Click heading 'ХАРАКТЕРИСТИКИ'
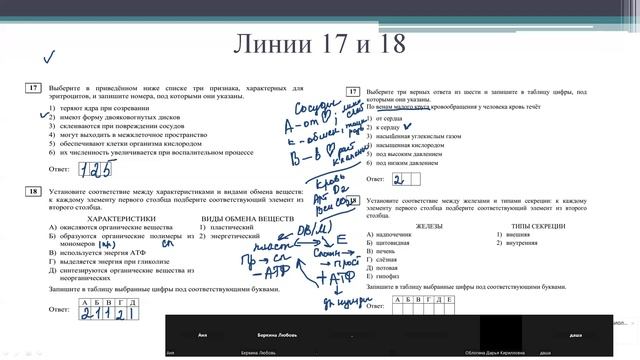The image size is (640, 360). [121, 219]
